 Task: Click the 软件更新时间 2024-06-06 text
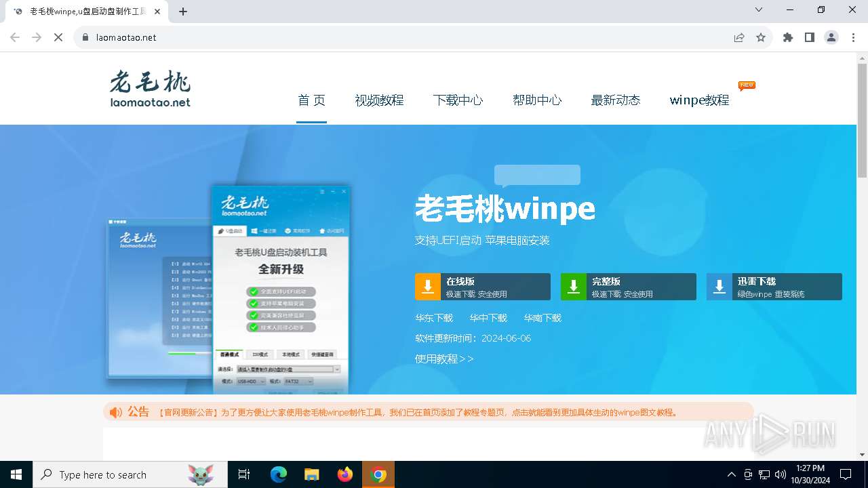[x=473, y=338]
